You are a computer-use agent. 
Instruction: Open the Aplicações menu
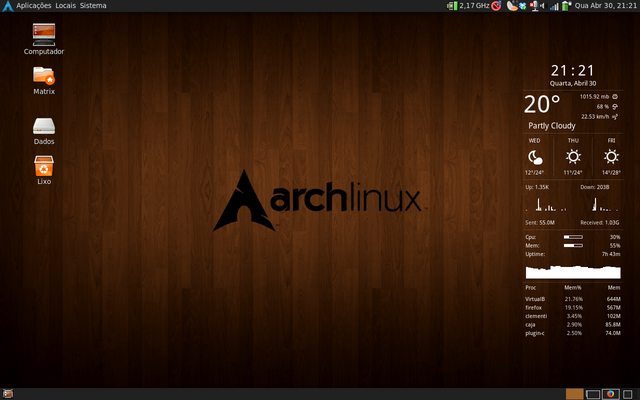(x=33, y=6)
